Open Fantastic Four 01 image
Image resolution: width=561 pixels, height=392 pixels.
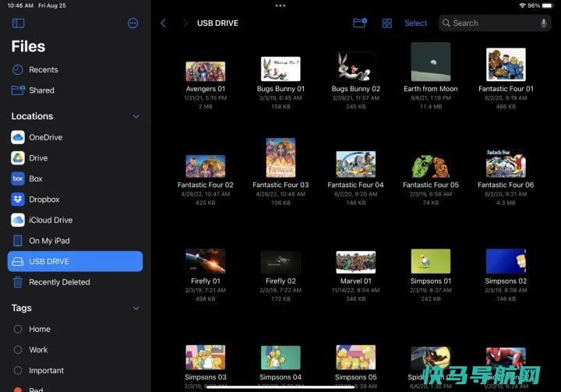(506, 65)
